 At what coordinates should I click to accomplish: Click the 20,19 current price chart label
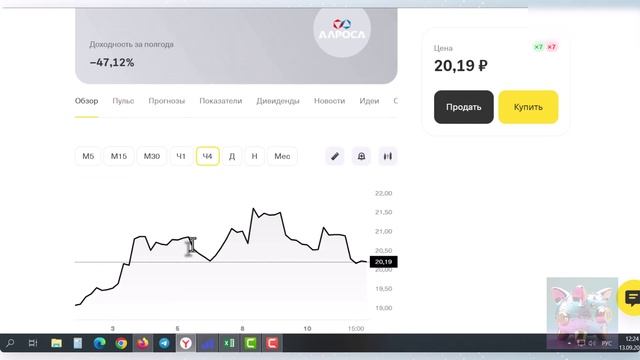point(383,262)
